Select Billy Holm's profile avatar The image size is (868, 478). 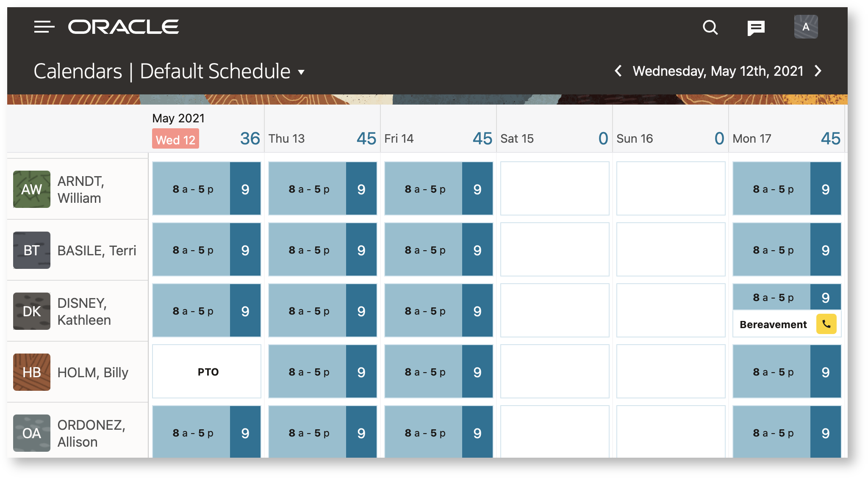point(32,372)
